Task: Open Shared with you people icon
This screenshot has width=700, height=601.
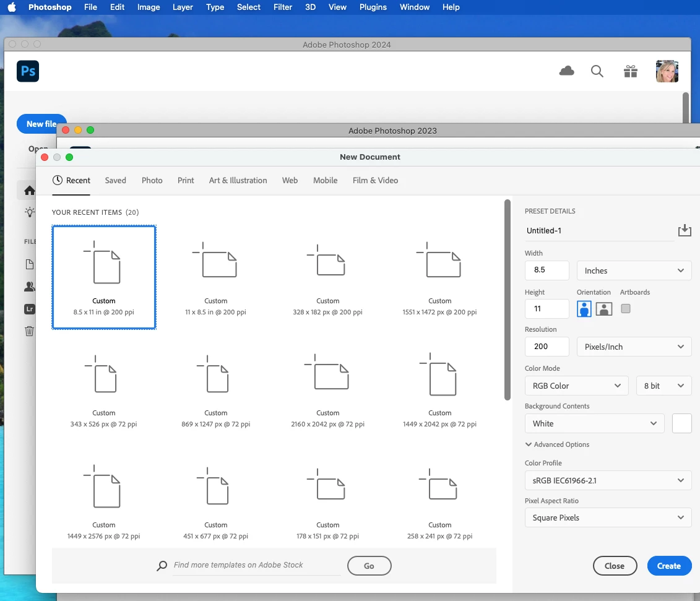Action: point(30,287)
